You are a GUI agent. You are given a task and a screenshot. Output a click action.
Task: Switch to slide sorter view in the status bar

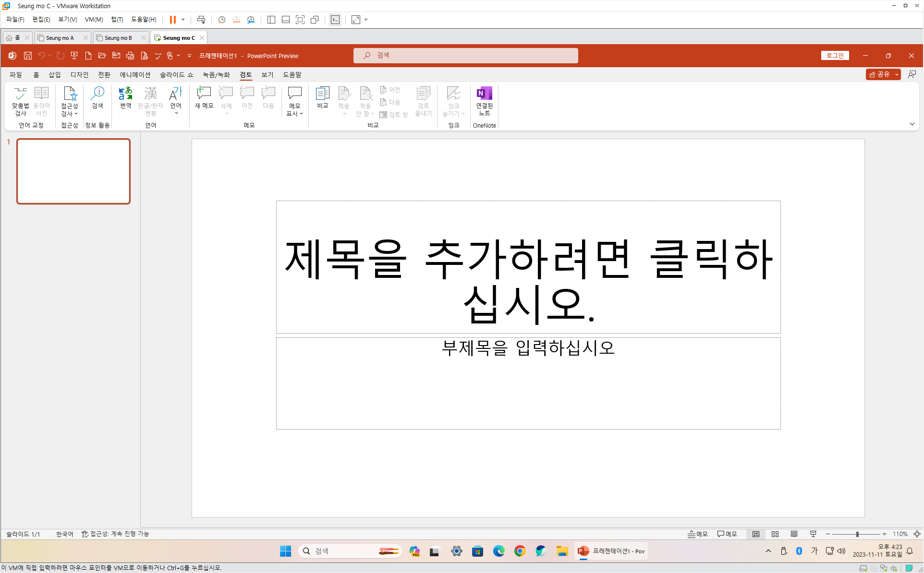[x=775, y=534]
